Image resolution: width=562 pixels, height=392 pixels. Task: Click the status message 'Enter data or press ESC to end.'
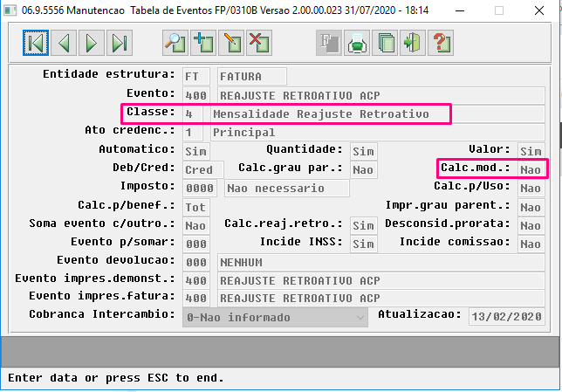point(116,378)
